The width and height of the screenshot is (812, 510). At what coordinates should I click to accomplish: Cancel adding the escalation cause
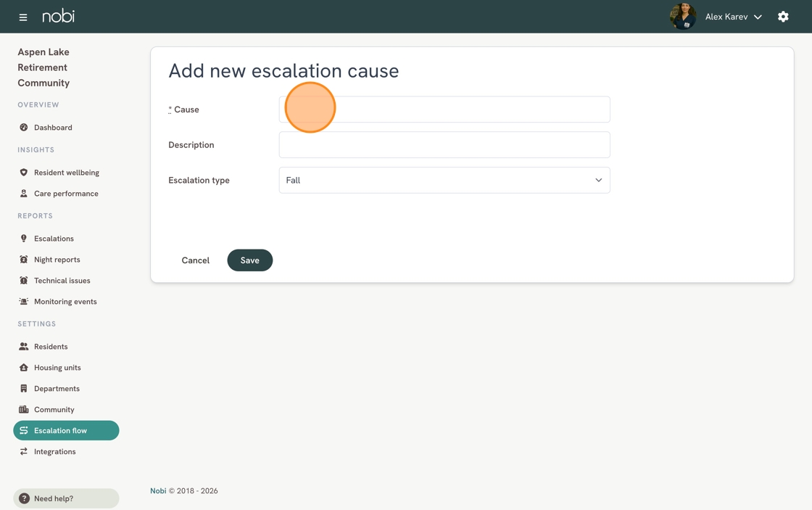195,260
